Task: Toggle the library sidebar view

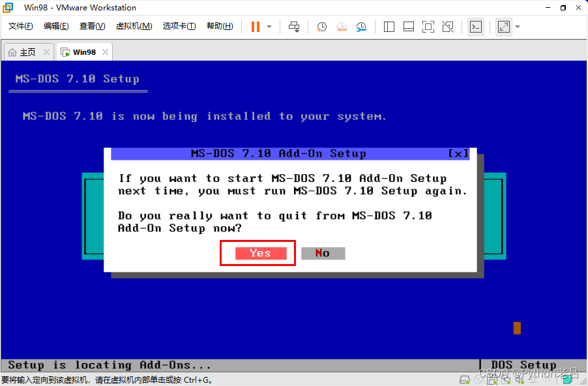Action: point(389,27)
